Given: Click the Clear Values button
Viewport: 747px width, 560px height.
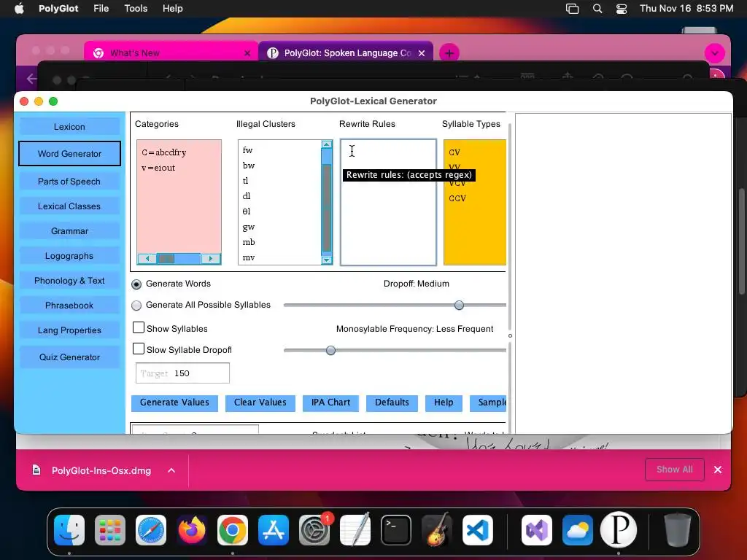Looking at the screenshot, I should 260,402.
